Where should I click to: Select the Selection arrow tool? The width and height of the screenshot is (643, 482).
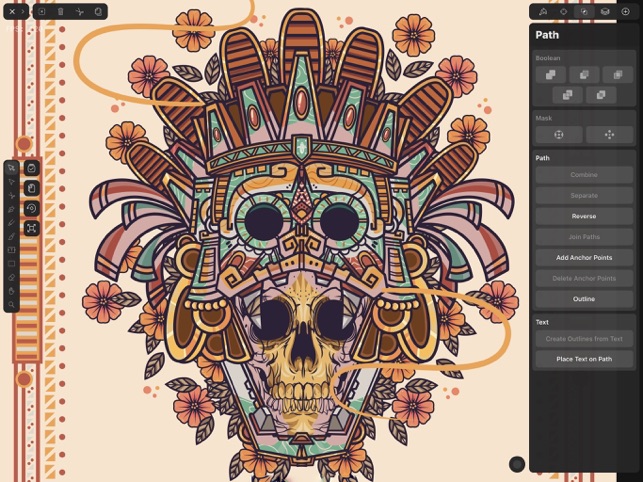point(11,168)
